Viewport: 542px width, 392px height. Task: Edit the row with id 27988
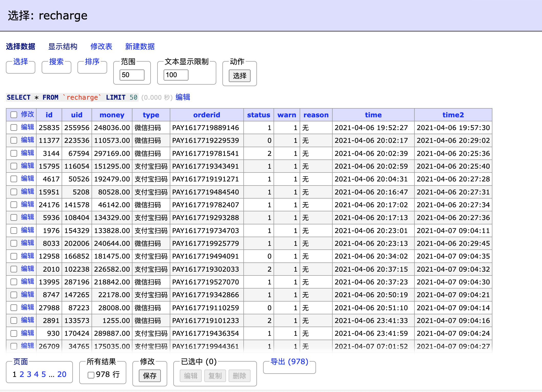(x=27, y=307)
